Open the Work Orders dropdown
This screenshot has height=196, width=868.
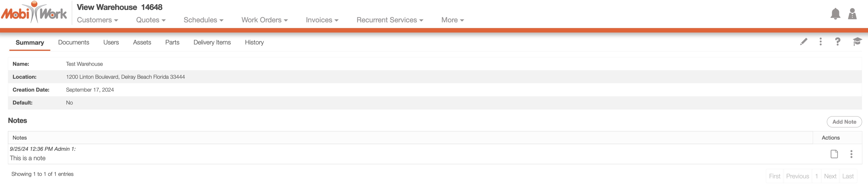[265, 20]
